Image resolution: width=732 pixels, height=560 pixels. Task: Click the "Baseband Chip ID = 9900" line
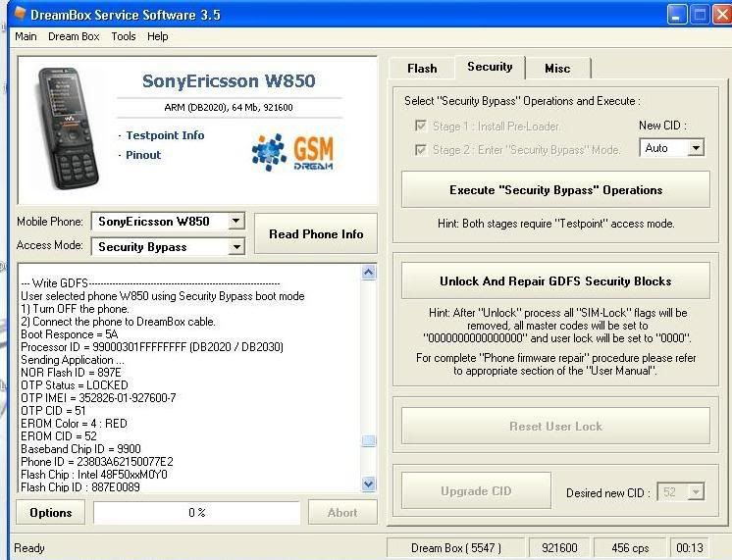point(80,448)
